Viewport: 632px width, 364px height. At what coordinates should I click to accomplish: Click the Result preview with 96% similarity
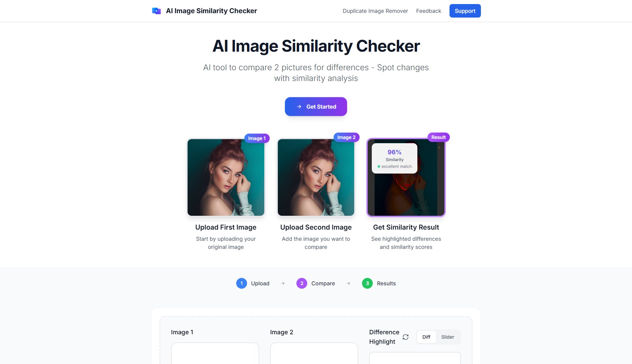coord(406,177)
